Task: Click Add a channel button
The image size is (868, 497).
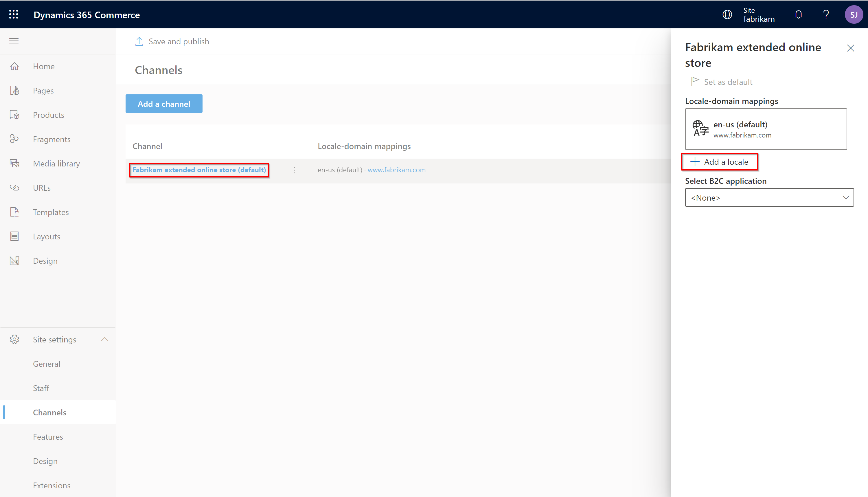Action: coord(164,104)
